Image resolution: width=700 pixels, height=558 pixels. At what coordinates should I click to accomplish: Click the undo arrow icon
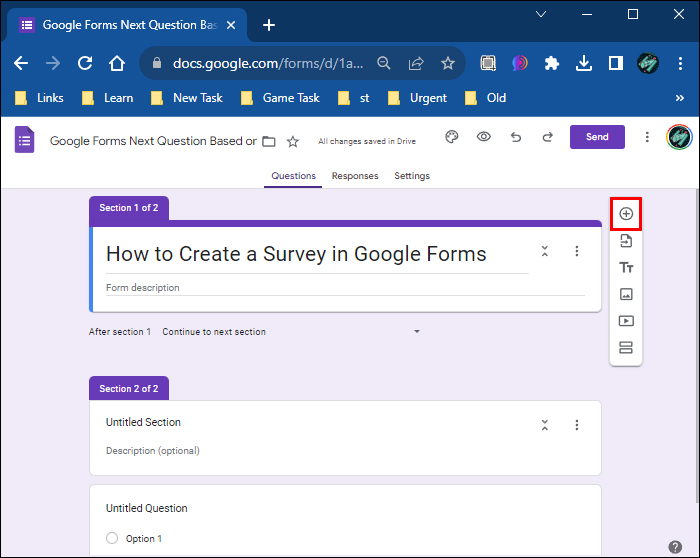click(516, 137)
